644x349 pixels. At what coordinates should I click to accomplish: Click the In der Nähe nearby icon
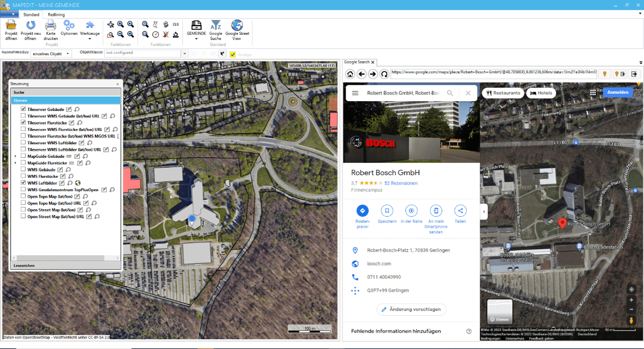[411, 211]
